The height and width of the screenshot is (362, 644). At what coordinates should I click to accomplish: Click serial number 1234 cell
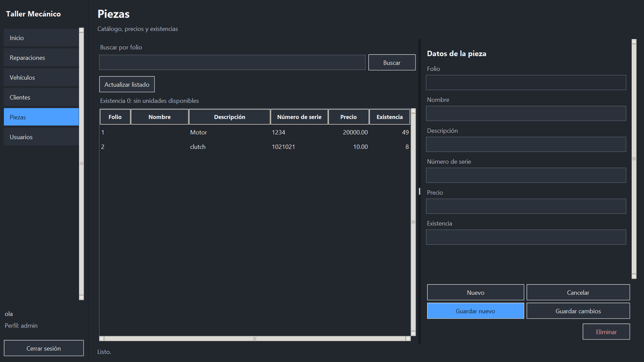299,132
